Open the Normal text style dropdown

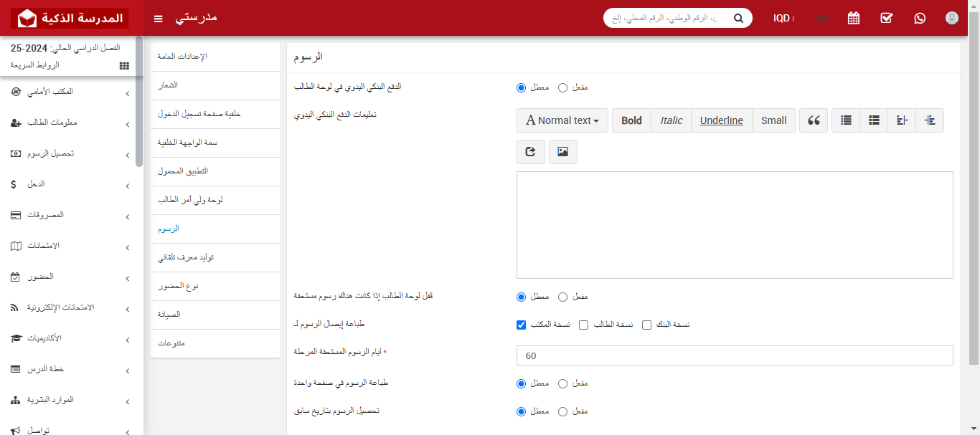562,120
